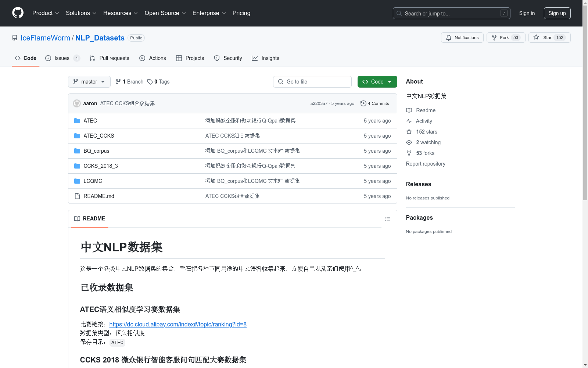The width and height of the screenshot is (588, 368).
Task: Open the master branch dropdown
Action: click(89, 82)
